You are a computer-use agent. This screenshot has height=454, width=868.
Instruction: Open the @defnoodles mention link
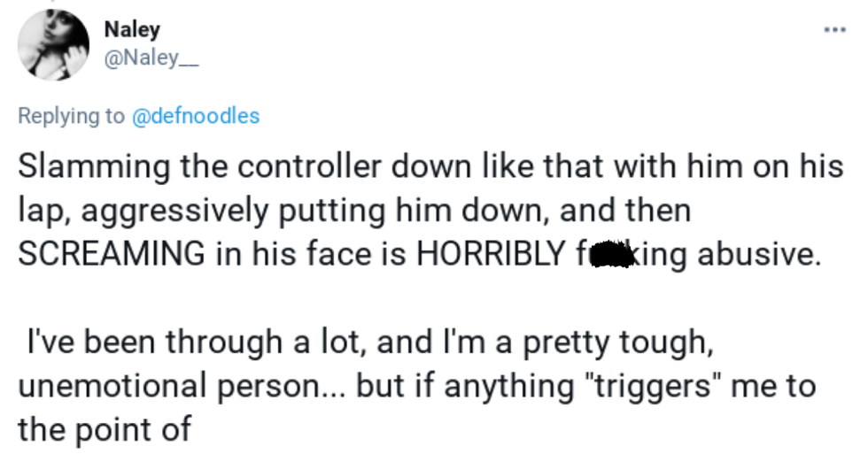195,116
